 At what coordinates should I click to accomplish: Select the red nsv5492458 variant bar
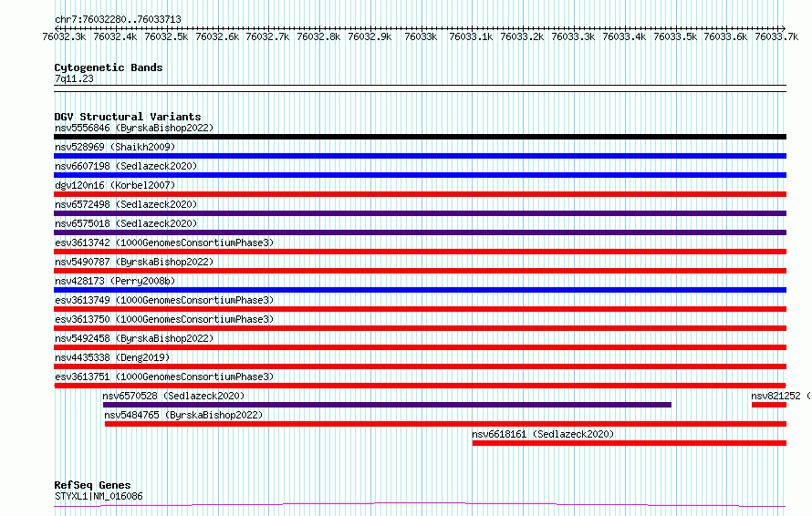[x=420, y=347]
